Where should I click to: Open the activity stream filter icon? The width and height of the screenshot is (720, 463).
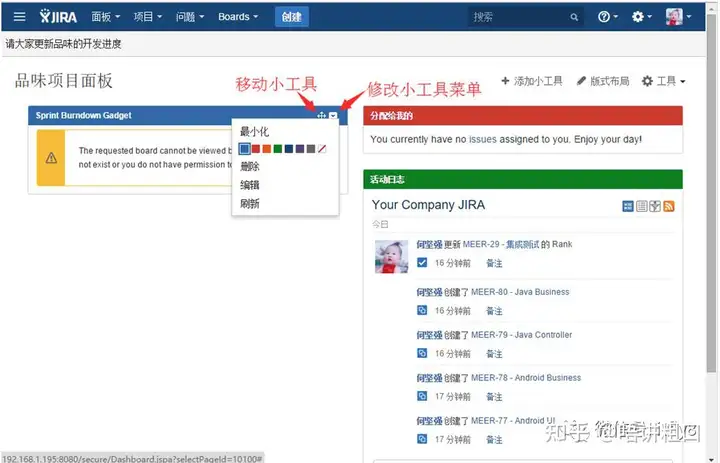655,206
